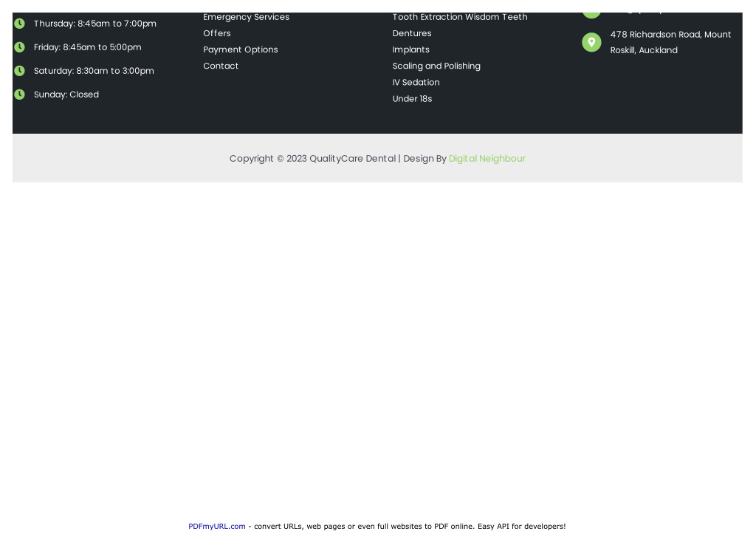Open Tooth Extraction Wisdom Teeth link
This screenshot has width=756, height=534.
point(459,17)
